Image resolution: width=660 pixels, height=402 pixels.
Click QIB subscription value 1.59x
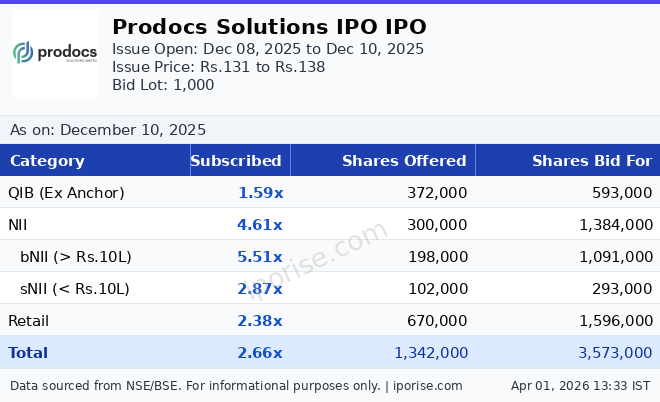[x=260, y=193]
